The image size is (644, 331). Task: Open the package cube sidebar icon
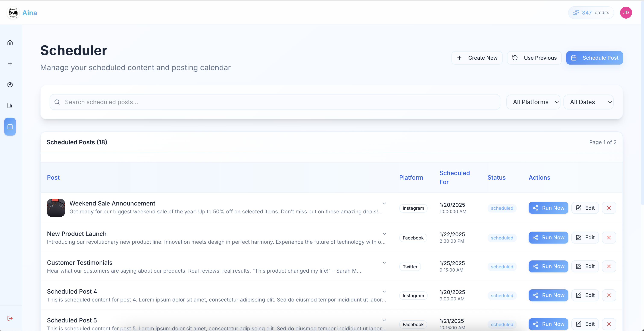pyautogui.click(x=10, y=84)
